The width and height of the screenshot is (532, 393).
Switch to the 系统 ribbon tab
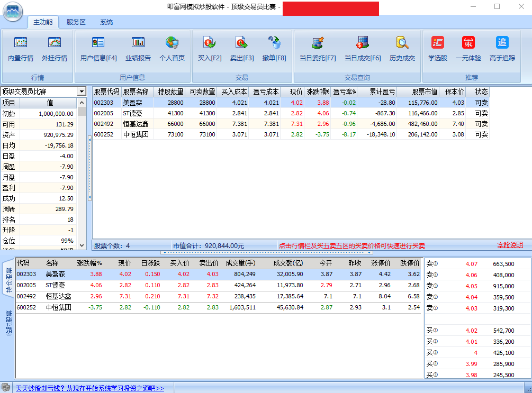coord(106,22)
